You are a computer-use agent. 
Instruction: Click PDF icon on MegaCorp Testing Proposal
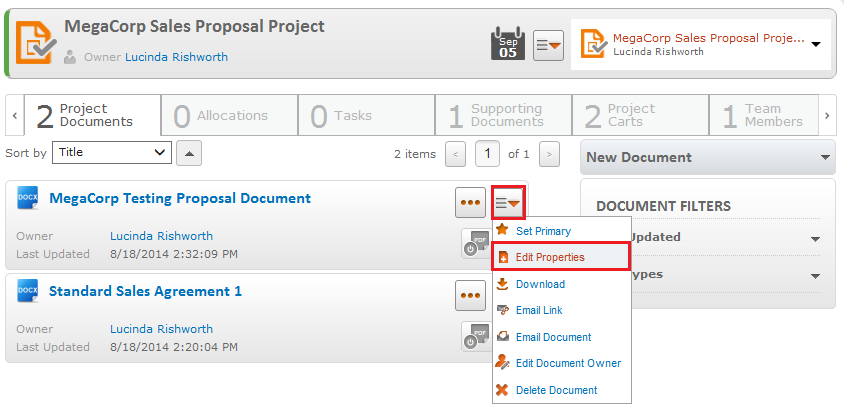point(476,243)
